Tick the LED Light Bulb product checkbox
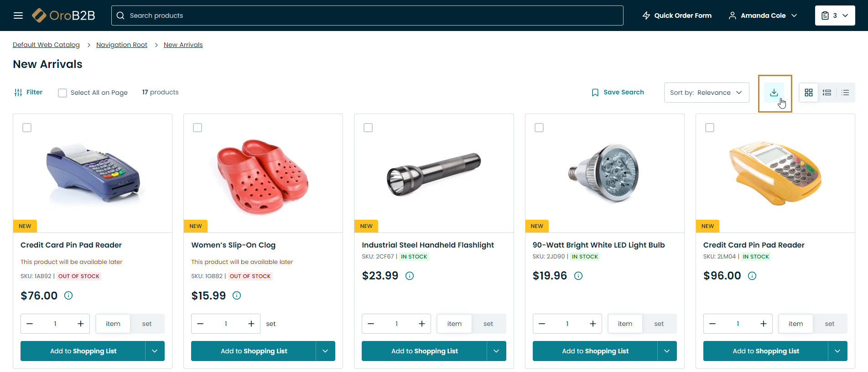Screen dimensions: 868x372 coord(539,128)
